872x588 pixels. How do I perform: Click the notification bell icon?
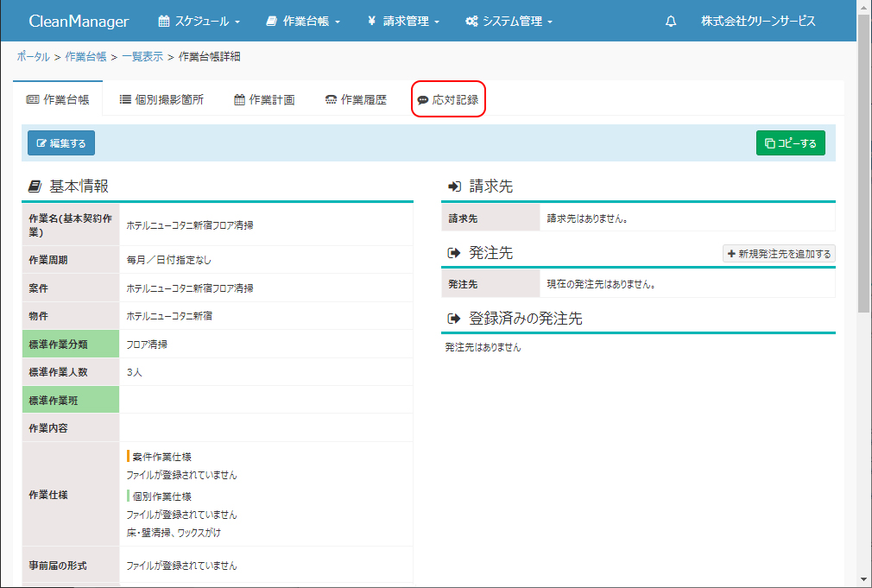[671, 22]
